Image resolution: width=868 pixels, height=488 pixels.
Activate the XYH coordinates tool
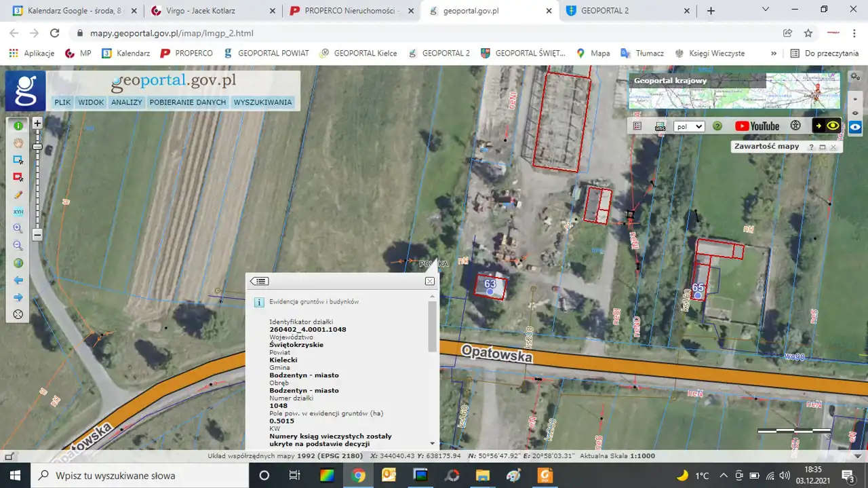coord(18,212)
